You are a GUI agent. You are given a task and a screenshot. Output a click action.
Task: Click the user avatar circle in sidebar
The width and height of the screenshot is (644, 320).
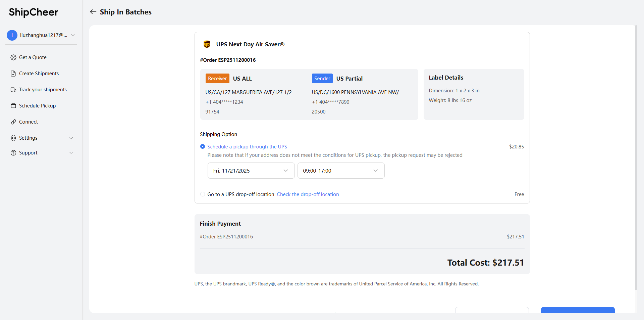coord(12,35)
